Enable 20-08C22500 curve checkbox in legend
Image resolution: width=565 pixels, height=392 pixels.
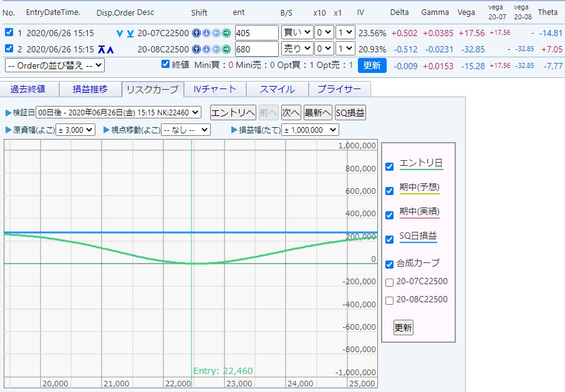[389, 300]
